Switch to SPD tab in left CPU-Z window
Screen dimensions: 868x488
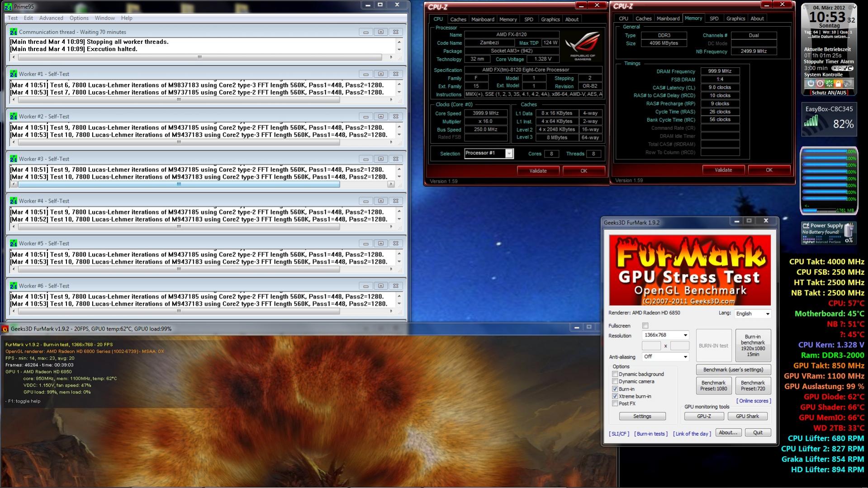point(529,19)
